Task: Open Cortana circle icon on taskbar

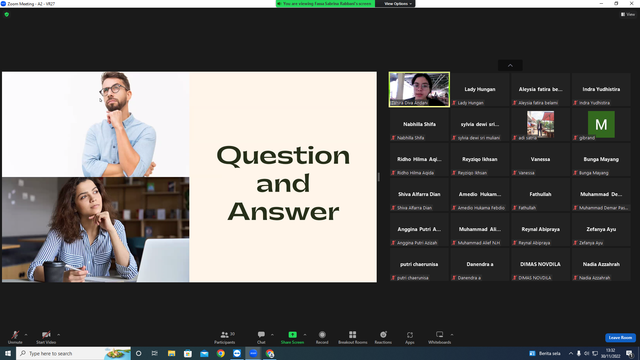Action: pos(139,353)
